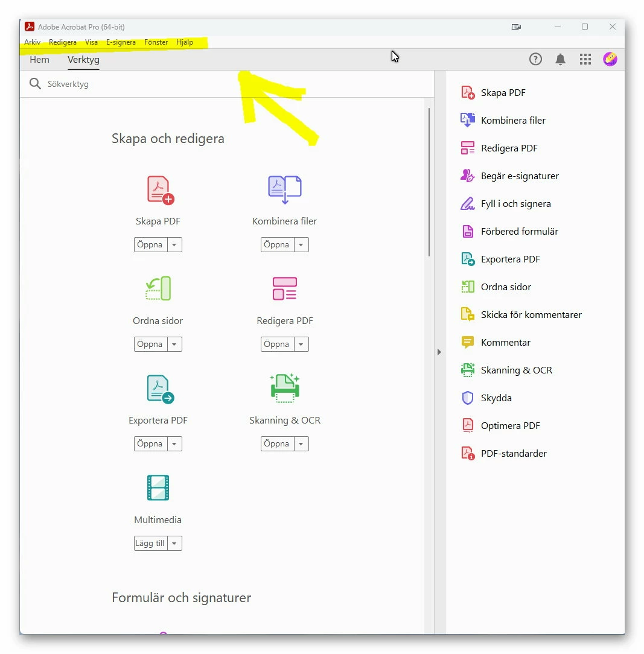Select Skapa PDF in right pane
This screenshot has height=654, width=644.
click(493, 92)
